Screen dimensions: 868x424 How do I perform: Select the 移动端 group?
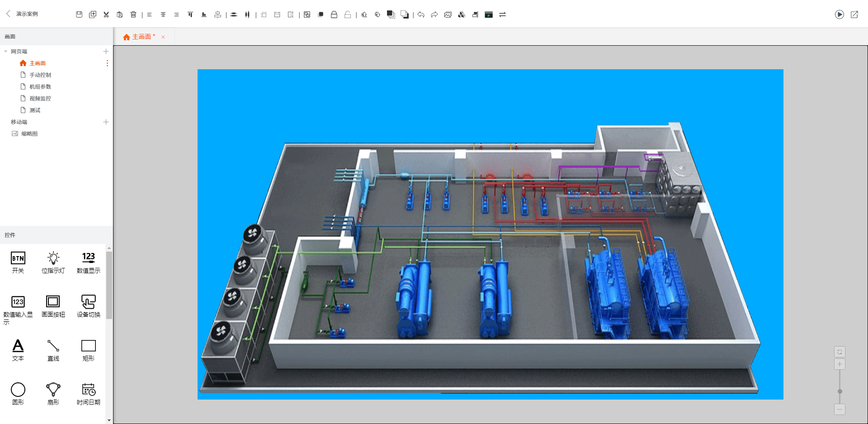pos(19,122)
